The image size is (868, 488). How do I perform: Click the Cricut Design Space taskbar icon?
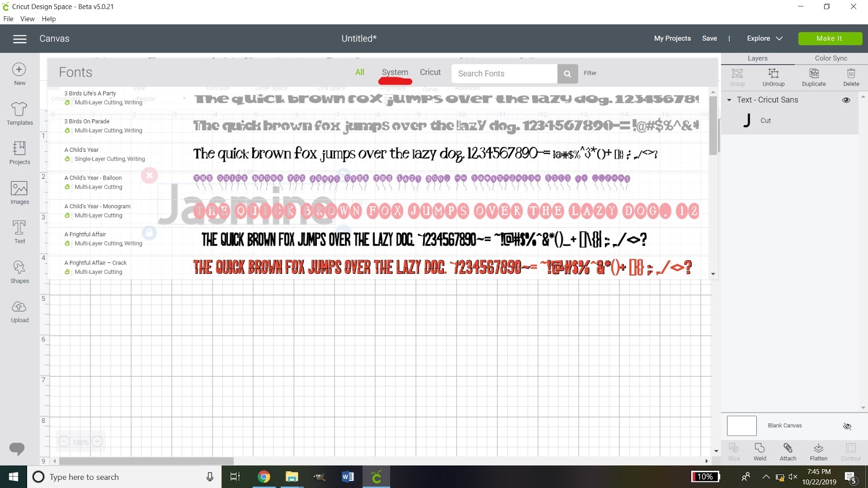[376, 477]
